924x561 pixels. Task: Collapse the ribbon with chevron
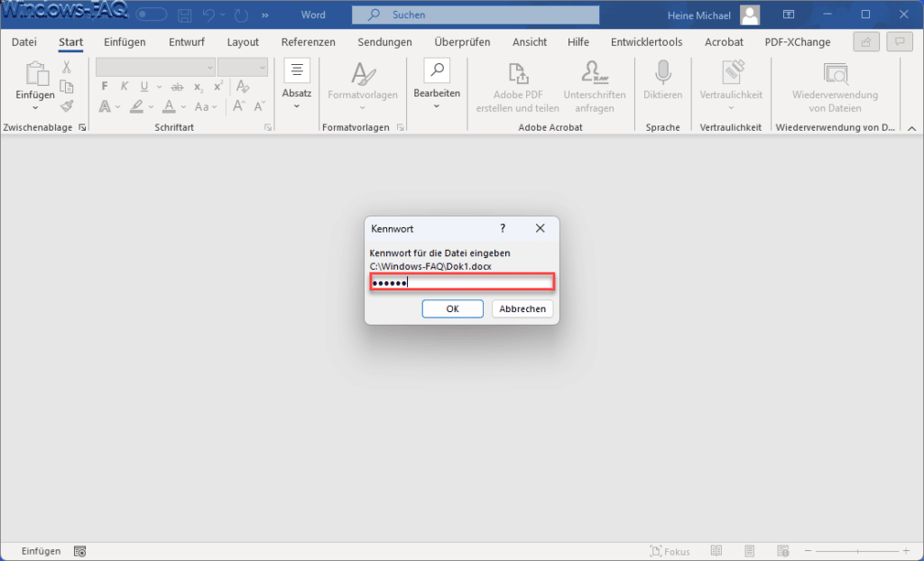911,128
